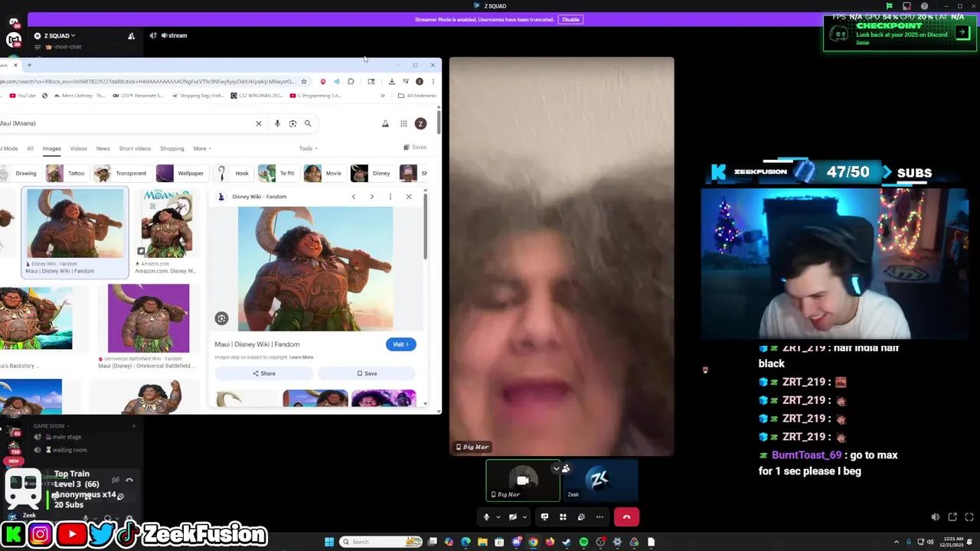Collapse GAME SHOW channel category
Image resolution: width=980 pixels, height=551 pixels.
click(51, 425)
